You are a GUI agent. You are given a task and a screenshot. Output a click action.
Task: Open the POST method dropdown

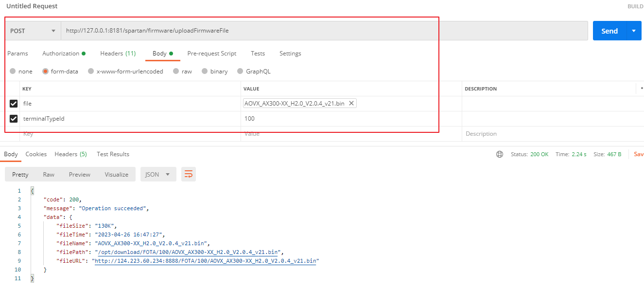click(x=33, y=31)
